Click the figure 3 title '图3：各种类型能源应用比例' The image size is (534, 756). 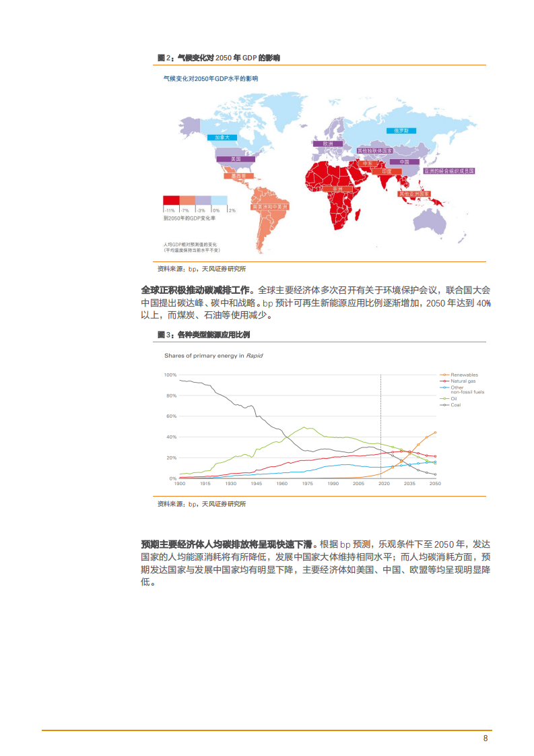click(203, 335)
